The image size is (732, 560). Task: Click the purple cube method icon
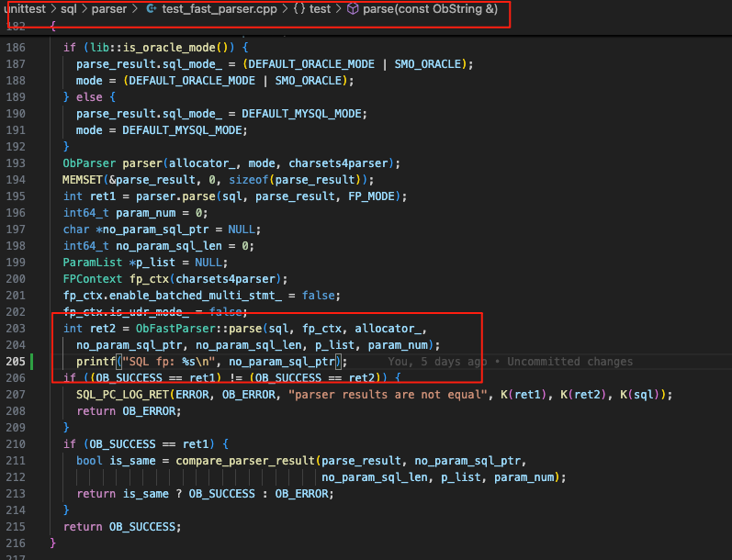pos(353,8)
